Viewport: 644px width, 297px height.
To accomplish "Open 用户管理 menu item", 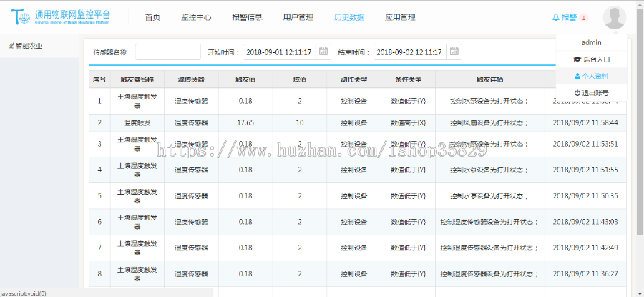I will 298,17.
